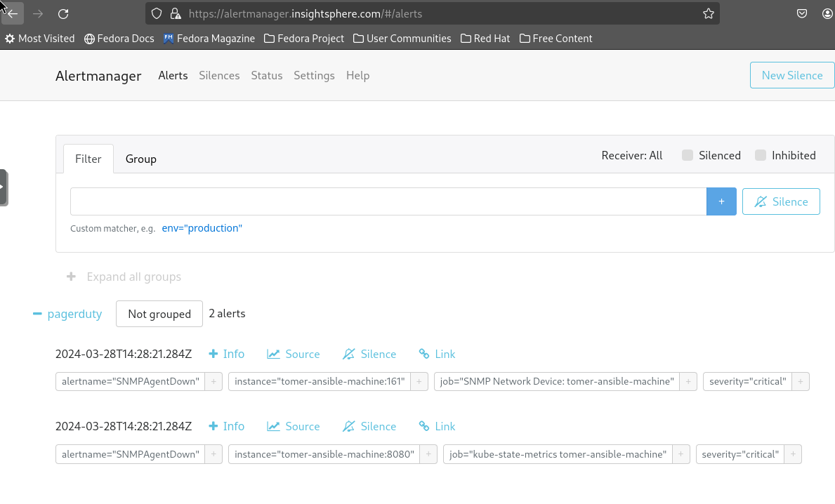Click the instance="tomer-ansible-machine:8080" label
Screen dimensions: 835x504
tap(324, 454)
